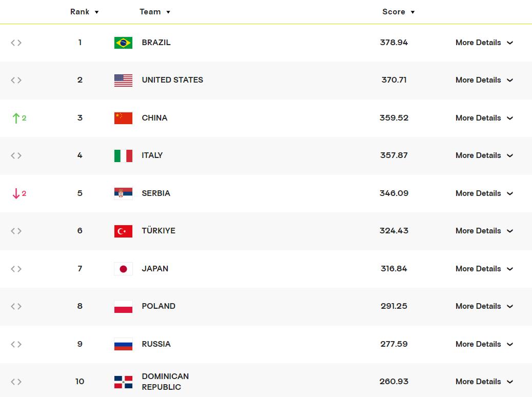Click Japan's score 316.84
This screenshot has width=532, height=397.
click(393, 269)
